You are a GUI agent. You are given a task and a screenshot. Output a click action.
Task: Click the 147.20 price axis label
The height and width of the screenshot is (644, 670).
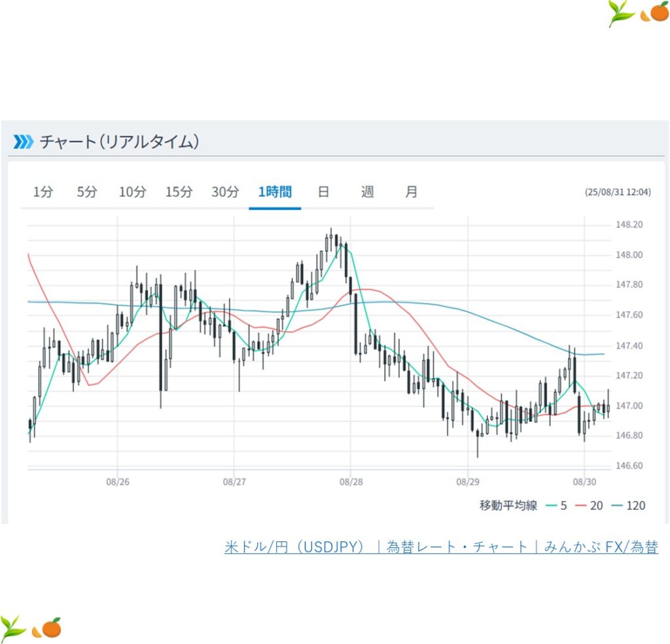pos(629,375)
